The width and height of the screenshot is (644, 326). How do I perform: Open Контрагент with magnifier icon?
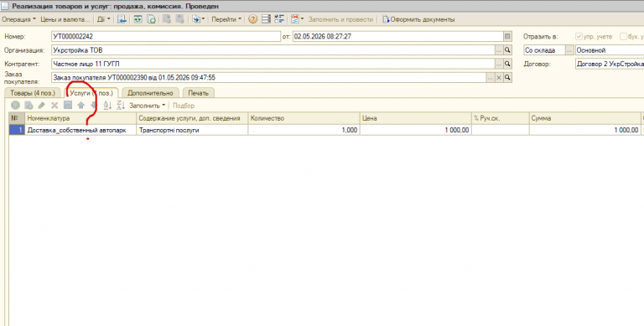[x=507, y=64]
